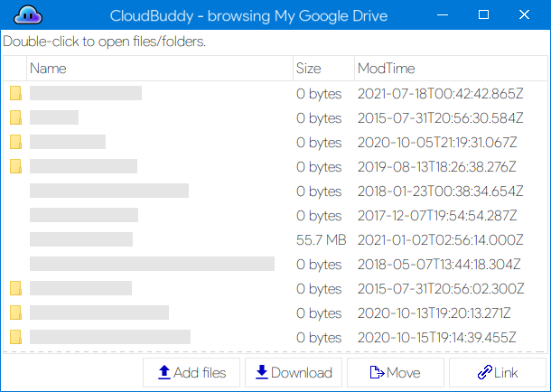Sort by the Size column header
The width and height of the screenshot is (551, 392).
pyautogui.click(x=323, y=68)
